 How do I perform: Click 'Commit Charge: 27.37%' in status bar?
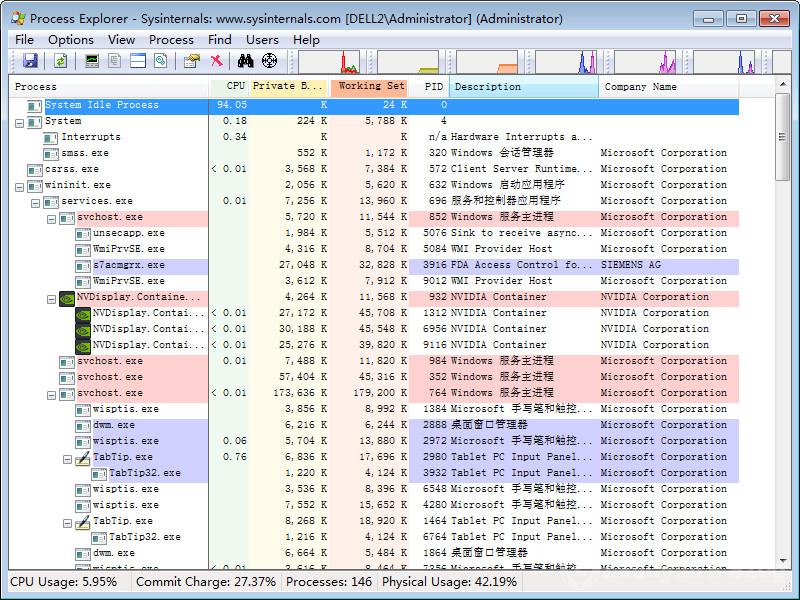pyautogui.click(x=206, y=582)
